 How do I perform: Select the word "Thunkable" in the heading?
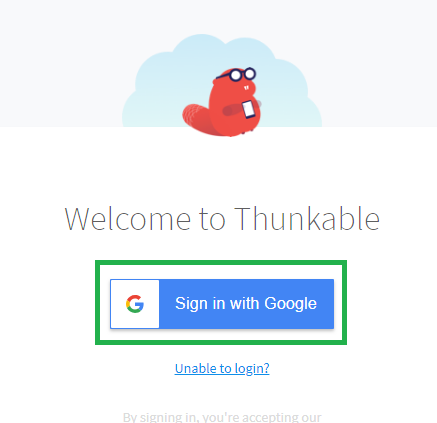pyautogui.click(x=307, y=219)
